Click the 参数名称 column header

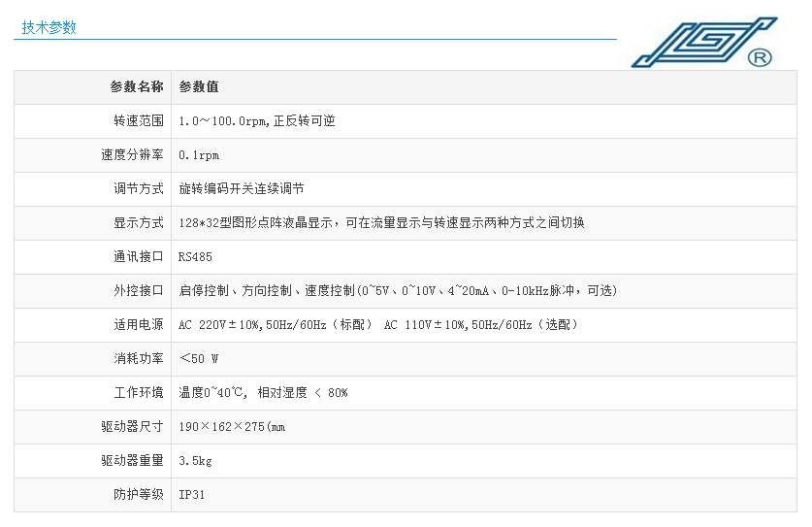click(x=137, y=87)
